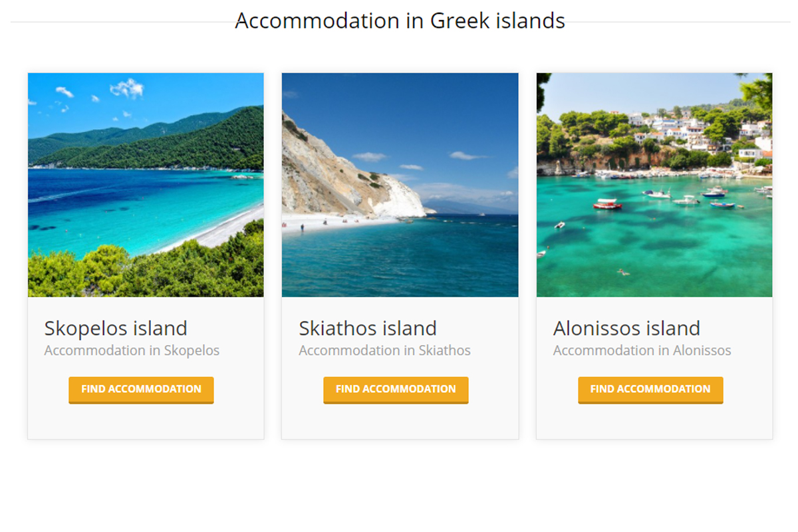The width and height of the screenshot is (798, 532).
Task: Click Find Accommodation under Alonissos island
Action: 650,390
